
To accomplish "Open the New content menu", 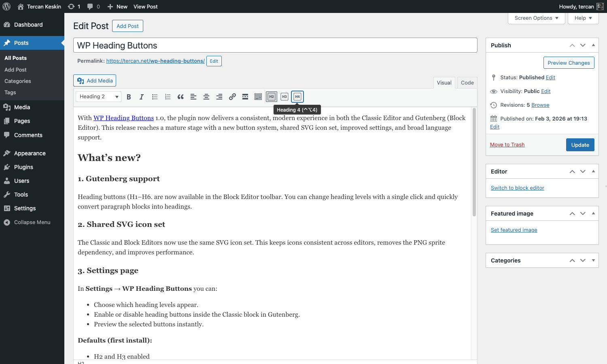I will pos(117,6).
